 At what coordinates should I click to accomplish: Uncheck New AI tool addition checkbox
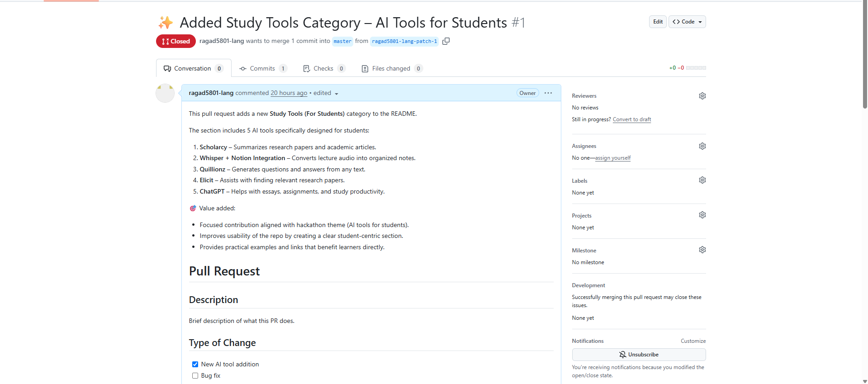pyautogui.click(x=195, y=365)
